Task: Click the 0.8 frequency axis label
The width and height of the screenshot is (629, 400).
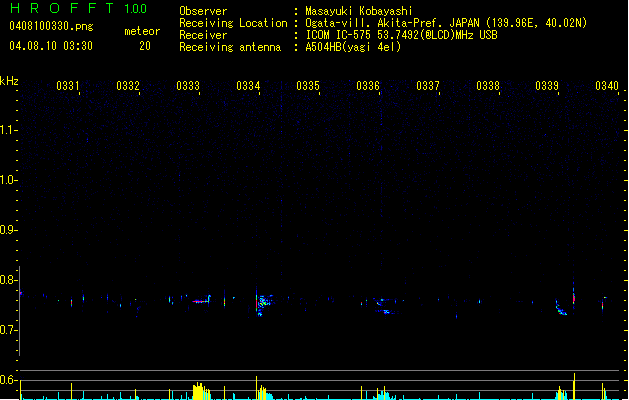Action: (x=8, y=280)
